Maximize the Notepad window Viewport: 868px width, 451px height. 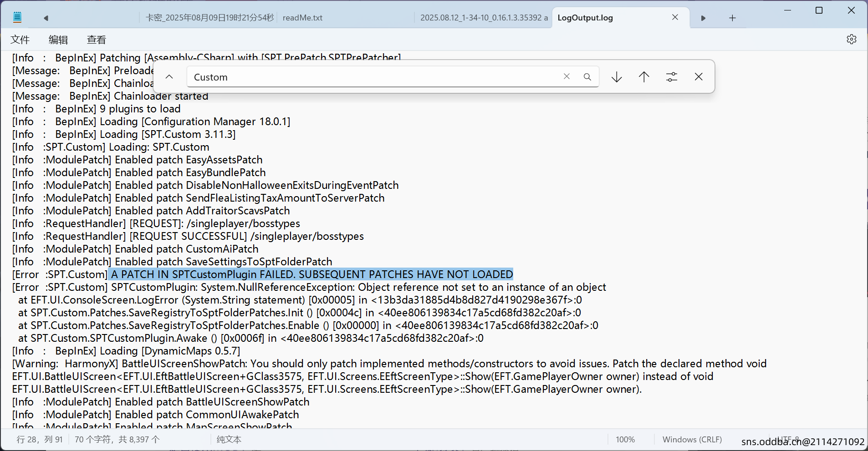(x=819, y=10)
